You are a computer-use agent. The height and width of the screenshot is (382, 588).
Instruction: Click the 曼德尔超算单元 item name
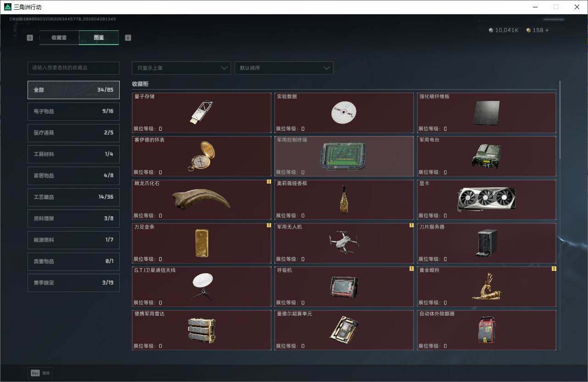tap(294, 314)
